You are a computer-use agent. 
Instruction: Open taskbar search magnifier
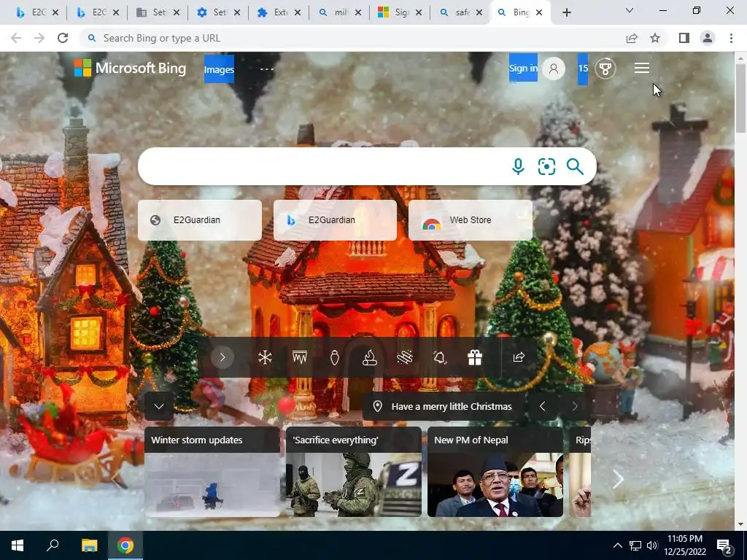point(53,545)
